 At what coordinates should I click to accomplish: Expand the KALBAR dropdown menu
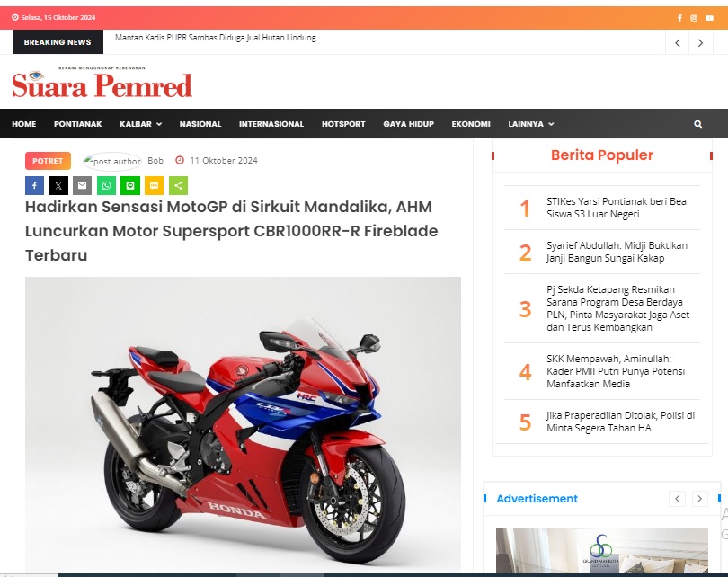click(141, 124)
